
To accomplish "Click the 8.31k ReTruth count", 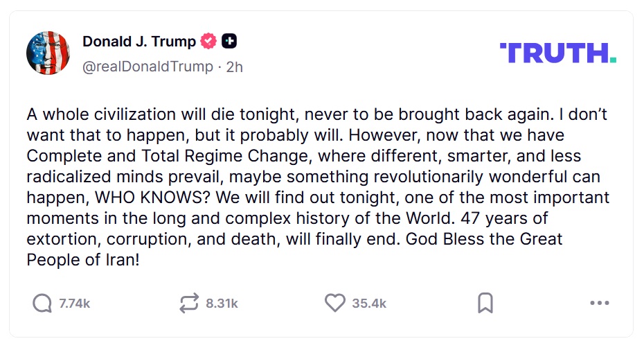I will point(222,304).
